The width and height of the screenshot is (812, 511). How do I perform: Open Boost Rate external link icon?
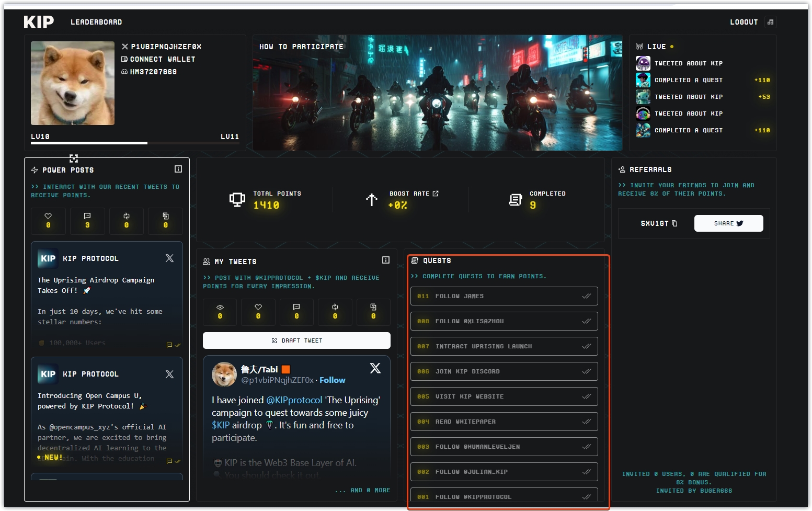point(436,194)
